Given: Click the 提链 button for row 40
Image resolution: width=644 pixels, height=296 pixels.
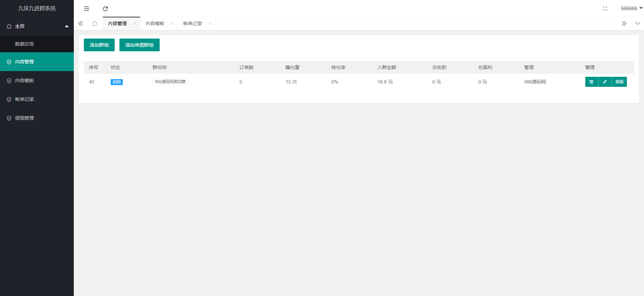Looking at the screenshot, I should point(620,82).
